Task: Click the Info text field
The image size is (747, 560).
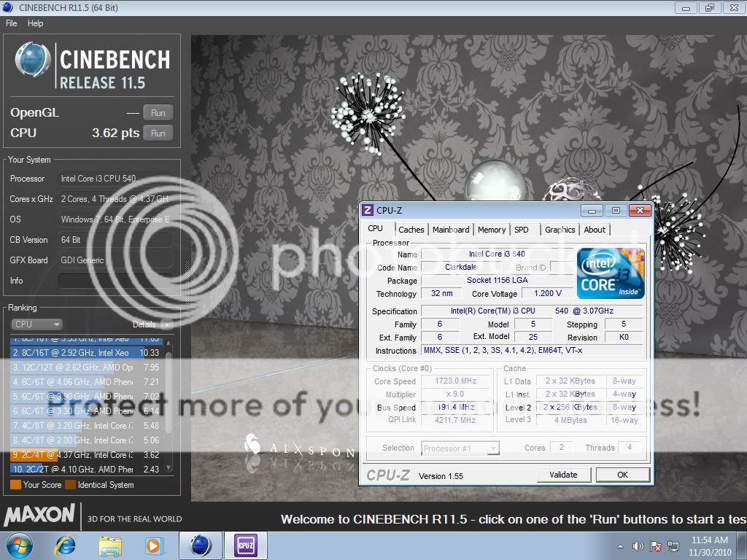Action: (115, 281)
